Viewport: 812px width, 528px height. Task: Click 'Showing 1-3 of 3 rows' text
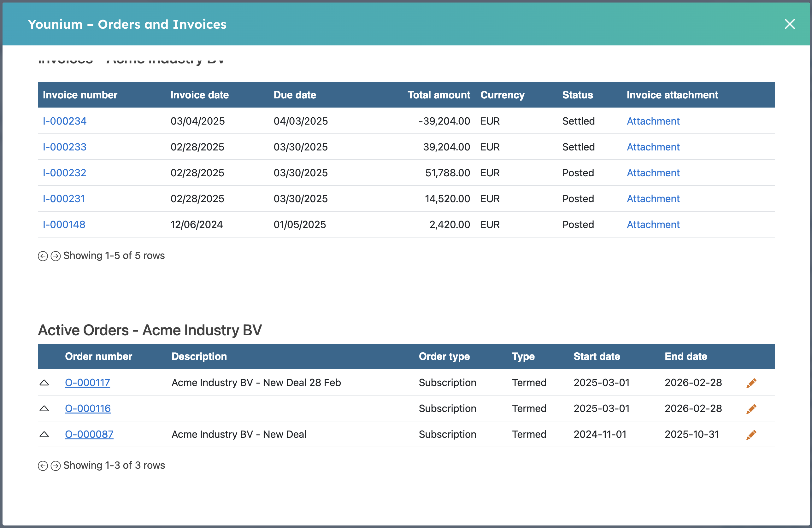(x=114, y=466)
